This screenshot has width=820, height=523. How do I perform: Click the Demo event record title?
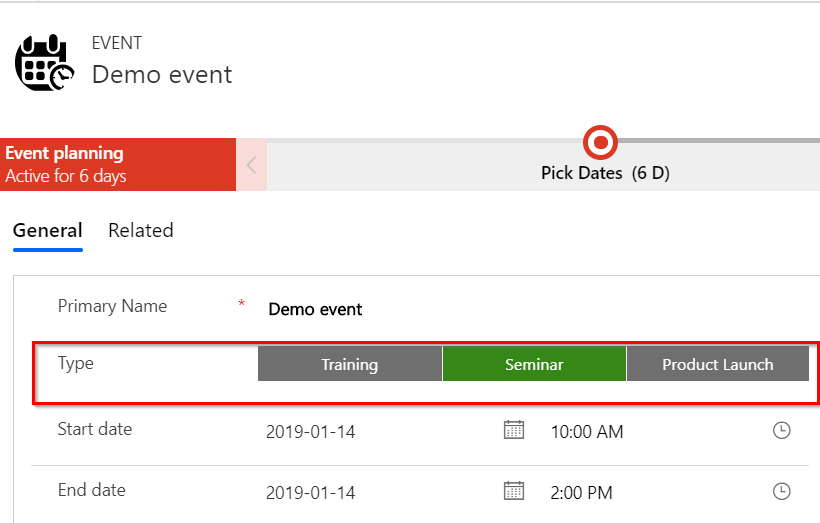tap(162, 74)
